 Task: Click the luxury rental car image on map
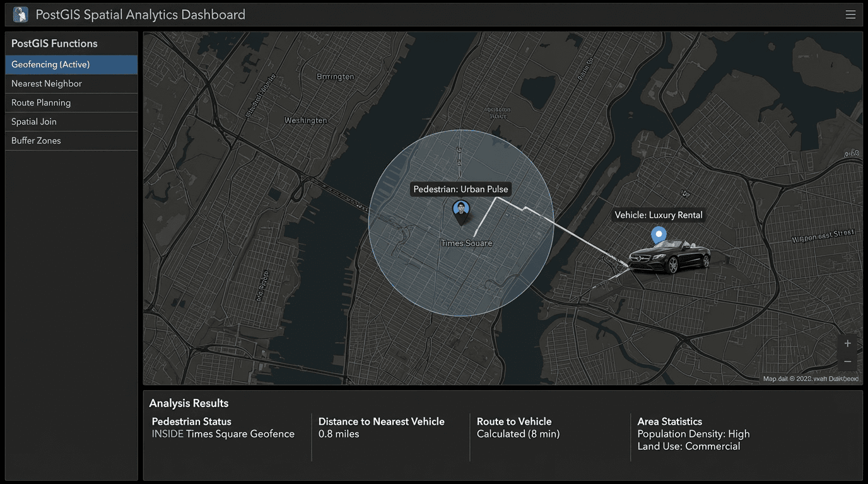click(669, 258)
